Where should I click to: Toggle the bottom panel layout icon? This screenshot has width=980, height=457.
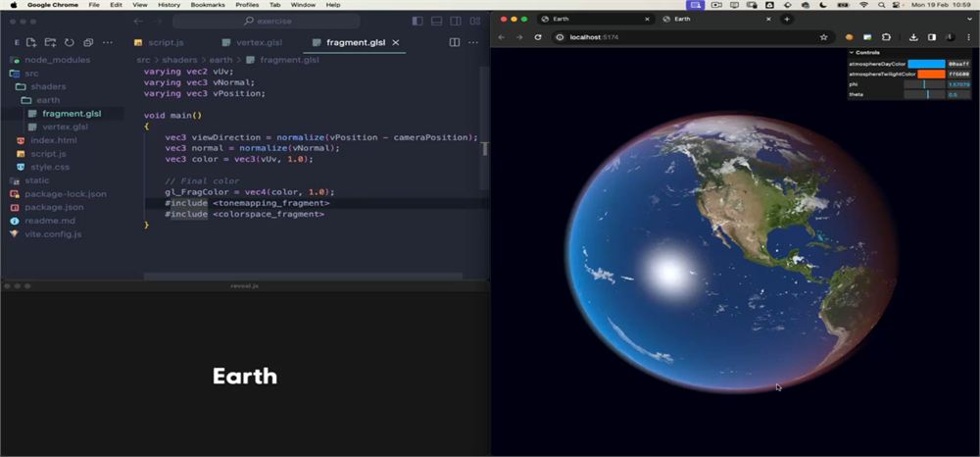[x=437, y=22]
